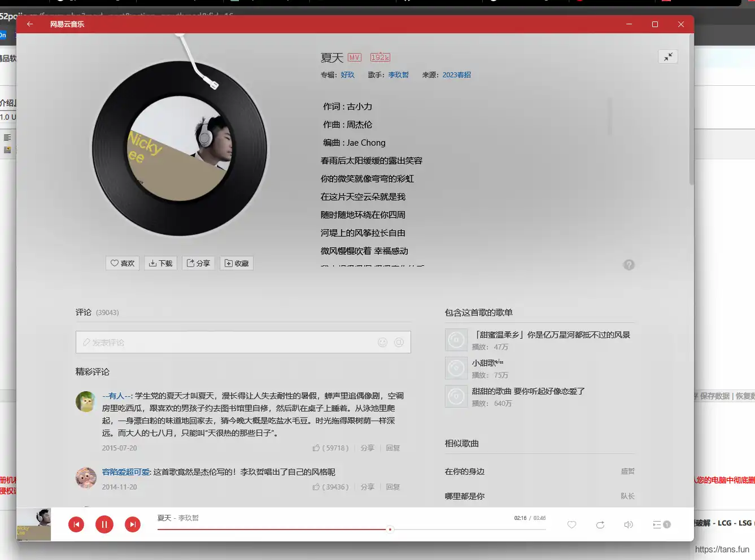Like the song with the 喜欢 button

pos(123,263)
